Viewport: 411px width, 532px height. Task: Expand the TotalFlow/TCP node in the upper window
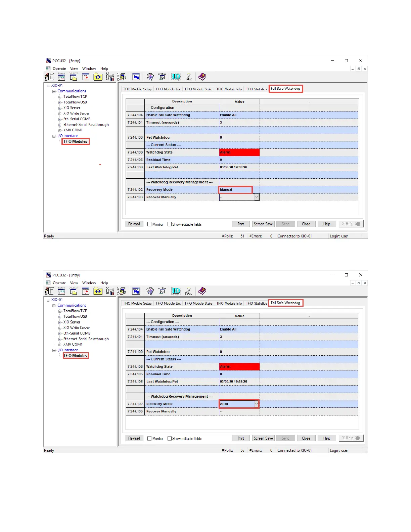click(60, 97)
